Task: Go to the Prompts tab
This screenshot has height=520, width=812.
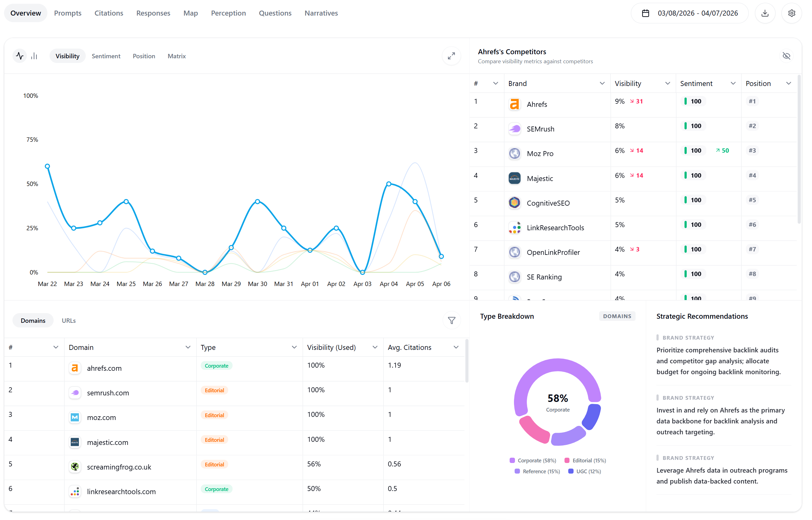Action: [x=68, y=13]
